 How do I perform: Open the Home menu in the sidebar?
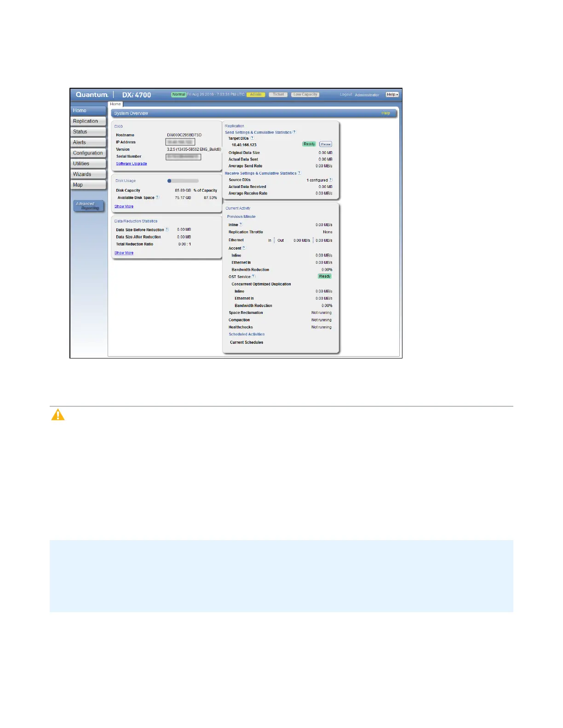pyautogui.click(x=88, y=111)
